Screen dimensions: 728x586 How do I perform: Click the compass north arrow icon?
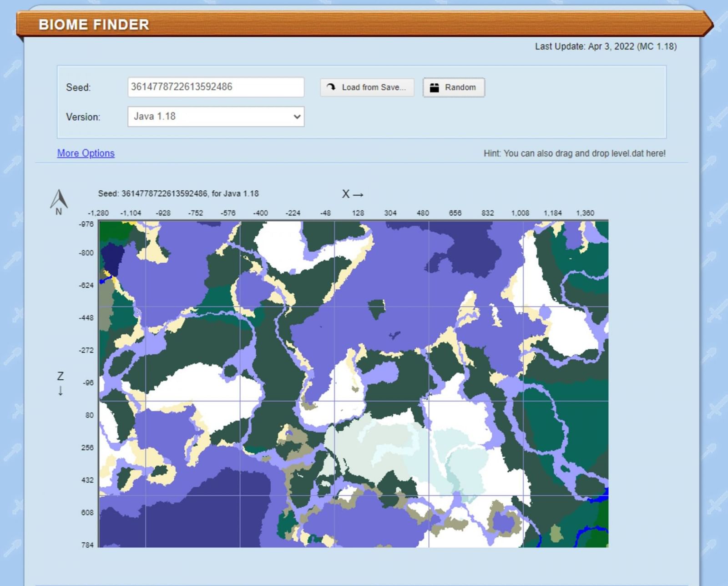58,199
